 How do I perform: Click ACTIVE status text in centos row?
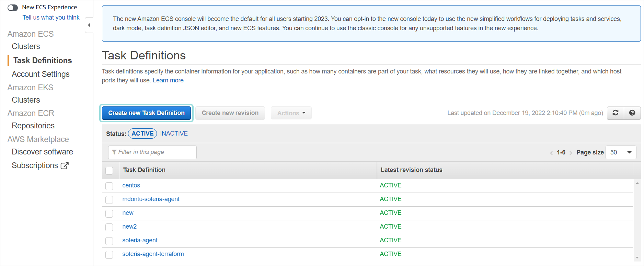[391, 185]
